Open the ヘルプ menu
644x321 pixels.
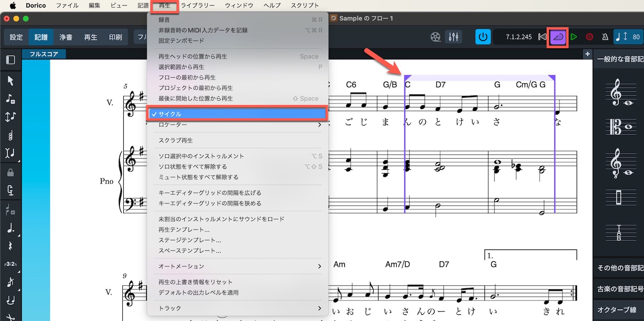[272, 6]
